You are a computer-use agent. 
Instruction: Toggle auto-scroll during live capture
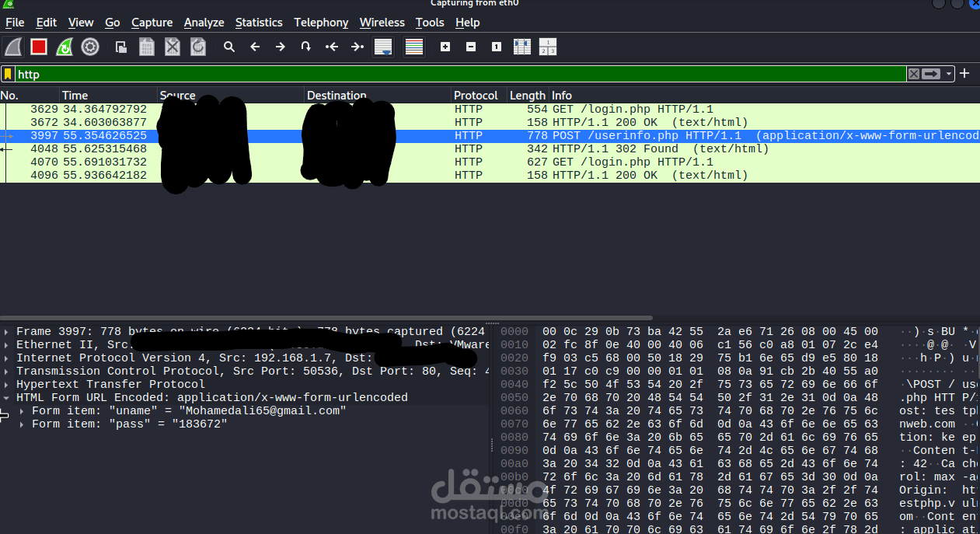tap(383, 47)
